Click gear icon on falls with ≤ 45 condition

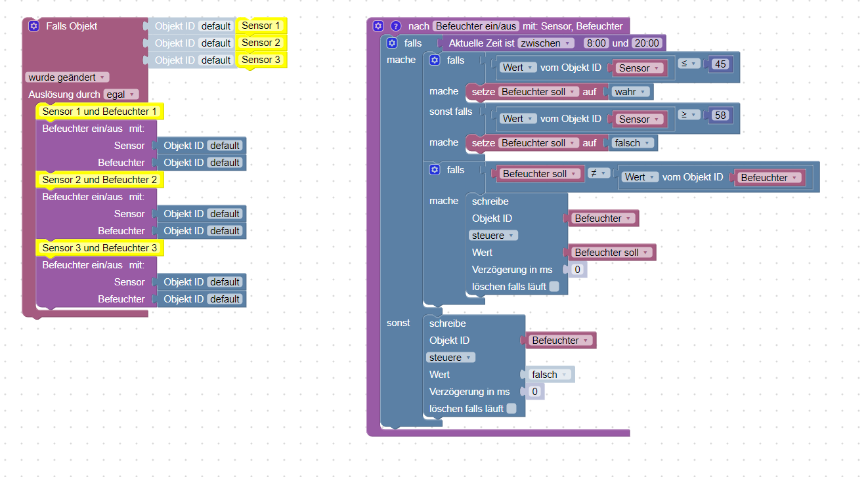pyautogui.click(x=434, y=60)
